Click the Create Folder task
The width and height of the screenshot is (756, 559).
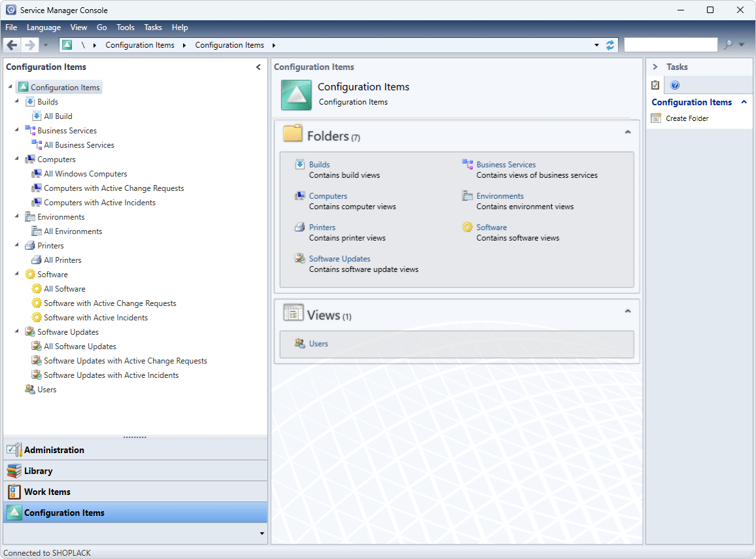click(x=687, y=118)
